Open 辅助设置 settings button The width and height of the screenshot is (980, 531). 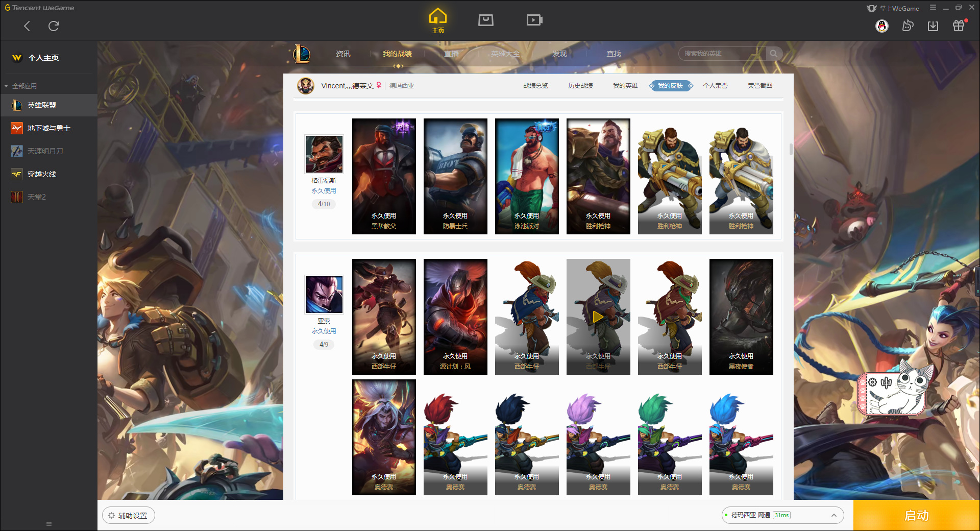129,516
